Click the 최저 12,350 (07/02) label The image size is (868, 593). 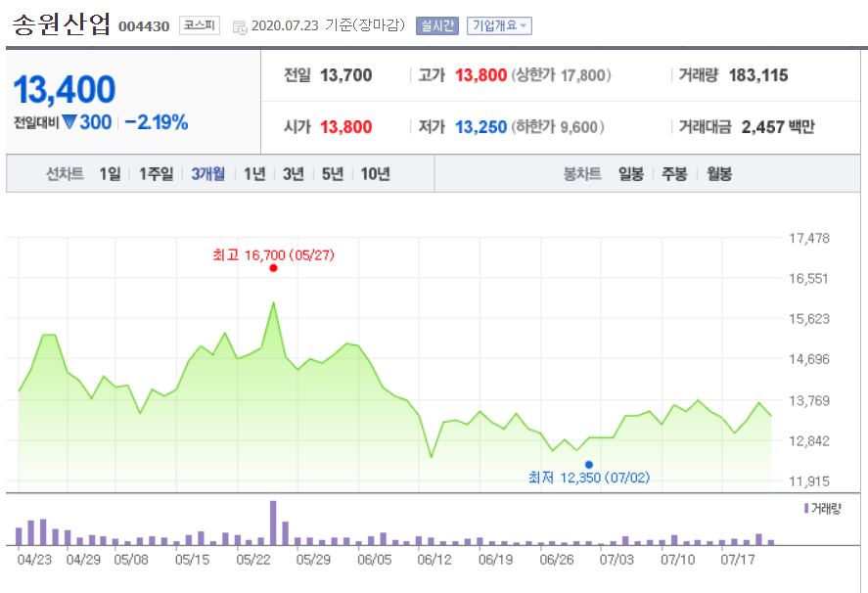589,478
